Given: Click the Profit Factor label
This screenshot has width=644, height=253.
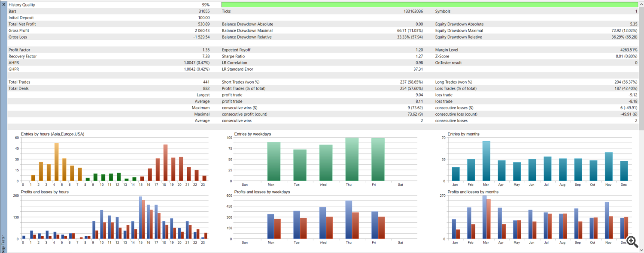Looking at the screenshot, I should pos(19,50).
